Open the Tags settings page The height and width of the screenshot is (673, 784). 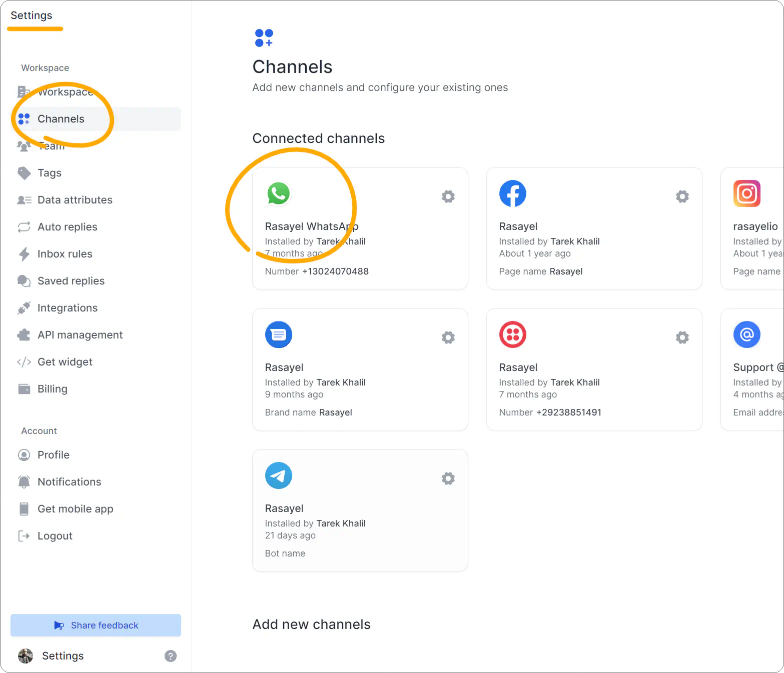[96, 173]
